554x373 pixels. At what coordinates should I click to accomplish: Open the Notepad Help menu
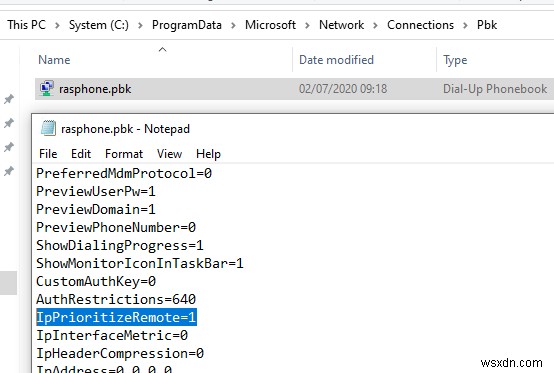208,154
